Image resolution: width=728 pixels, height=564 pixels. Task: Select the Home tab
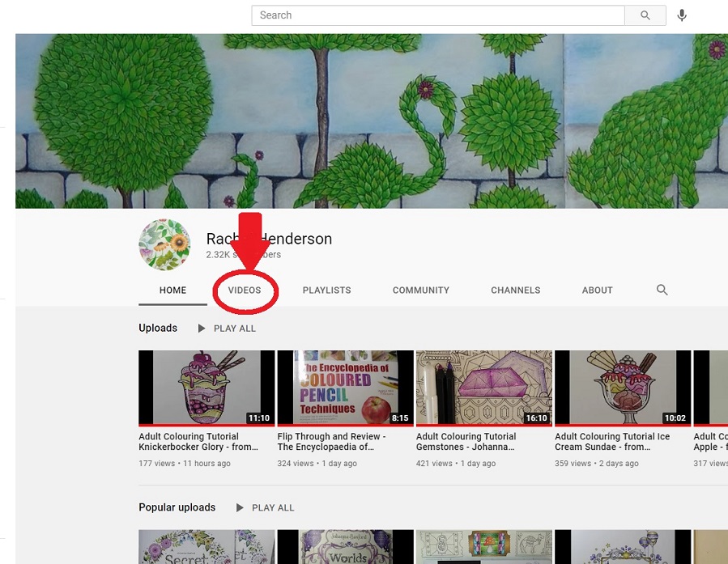(x=172, y=290)
